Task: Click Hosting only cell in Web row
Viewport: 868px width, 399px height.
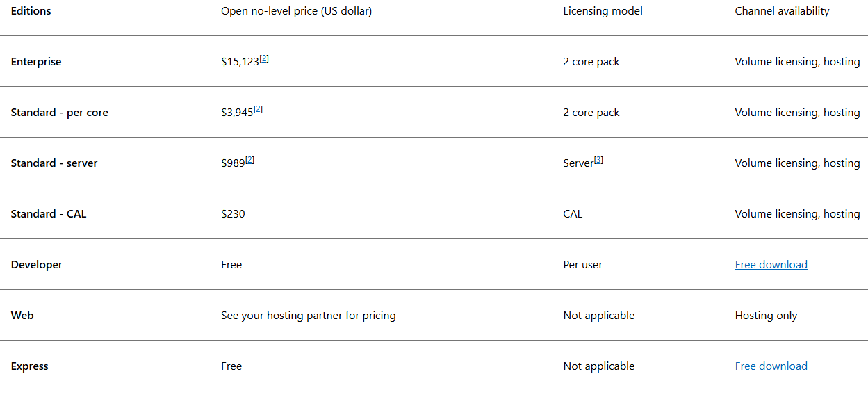Action: 766,316
